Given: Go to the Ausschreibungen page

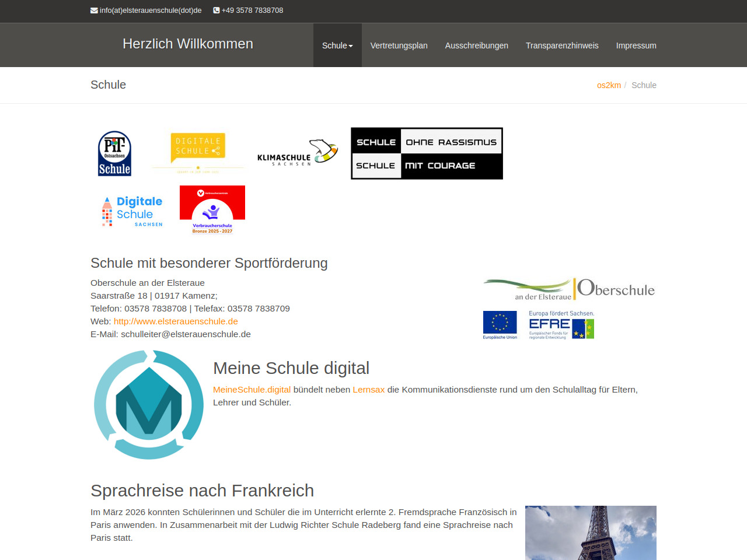Looking at the screenshot, I should click(476, 45).
